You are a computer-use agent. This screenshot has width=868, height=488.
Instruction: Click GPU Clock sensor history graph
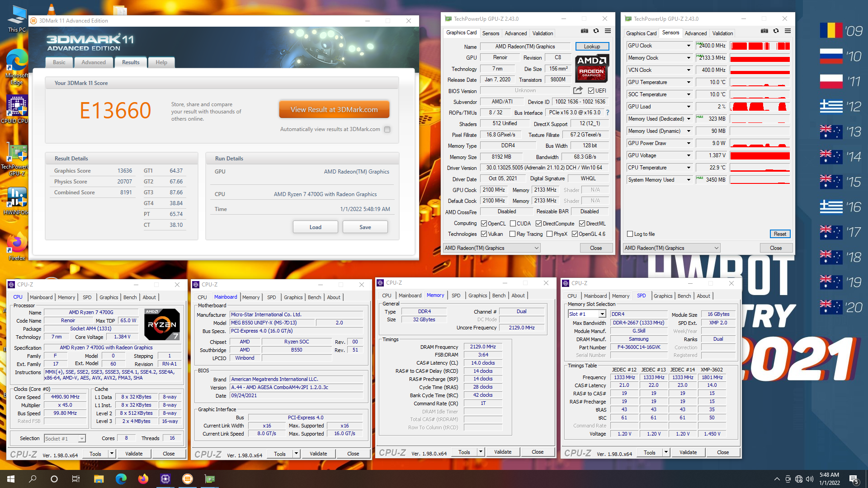click(x=760, y=46)
